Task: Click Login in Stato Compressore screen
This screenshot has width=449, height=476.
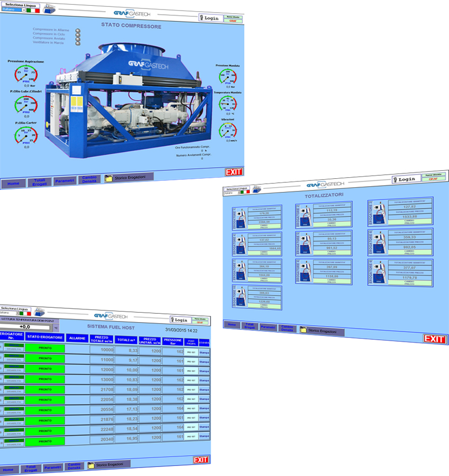Action: pyautogui.click(x=211, y=18)
